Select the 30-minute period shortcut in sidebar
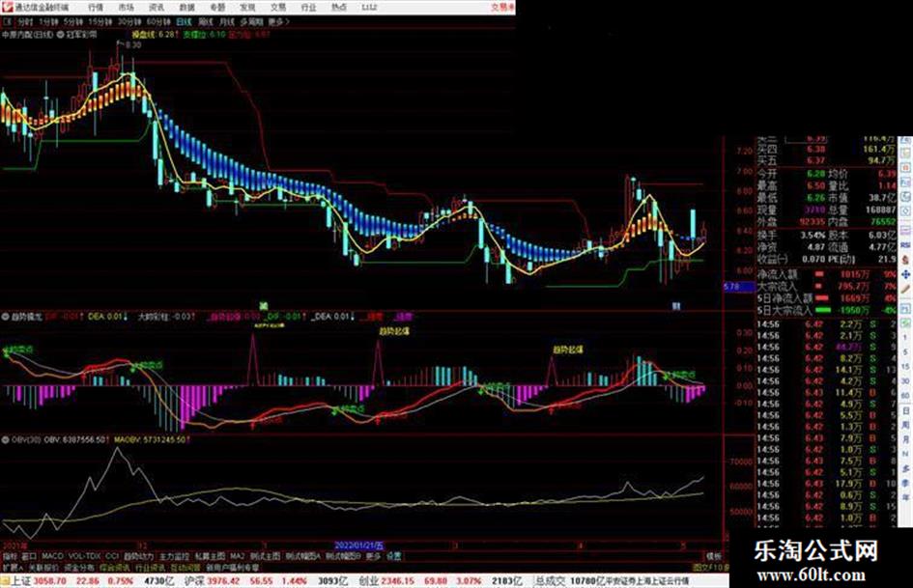Viewport: 913px width, 588px height. (905, 381)
